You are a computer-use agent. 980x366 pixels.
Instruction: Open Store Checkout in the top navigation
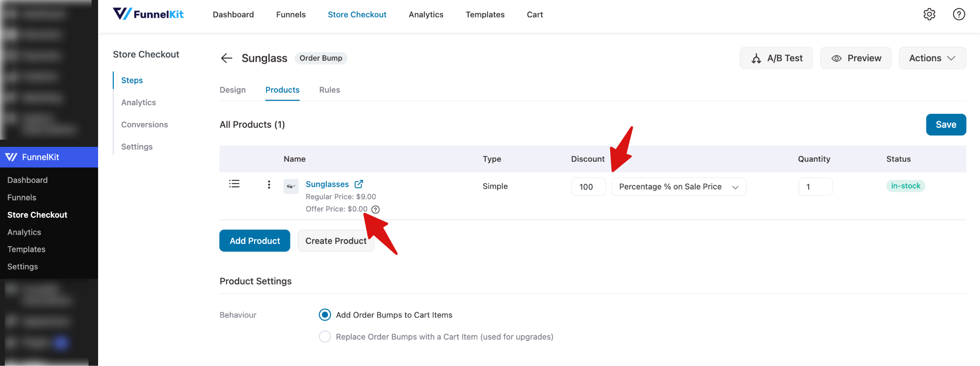pyautogui.click(x=357, y=15)
